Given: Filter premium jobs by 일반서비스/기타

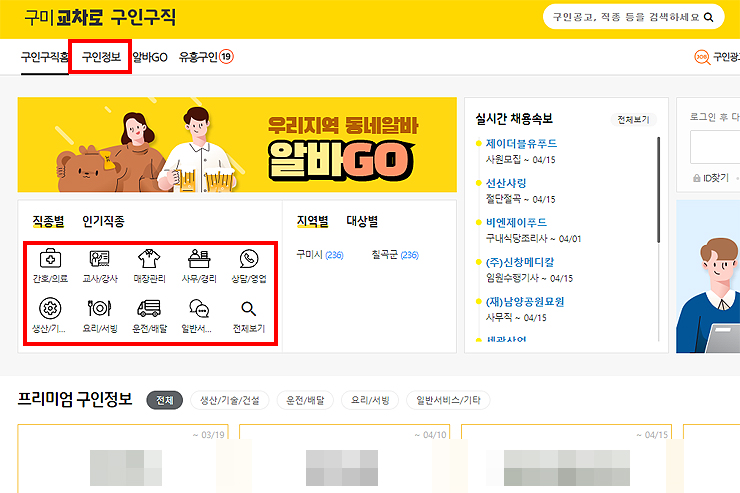Looking at the screenshot, I should pos(448,401).
